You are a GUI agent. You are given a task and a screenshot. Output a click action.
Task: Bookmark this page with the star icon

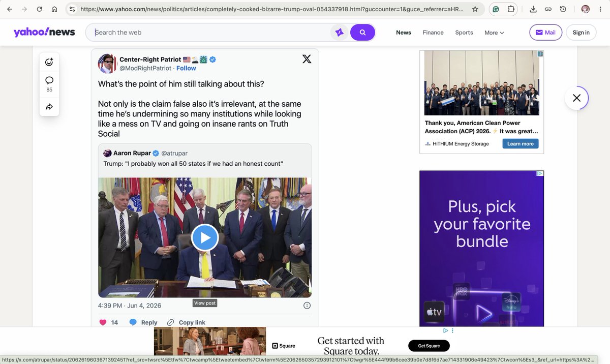pyautogui.click(x=475, y=9)
